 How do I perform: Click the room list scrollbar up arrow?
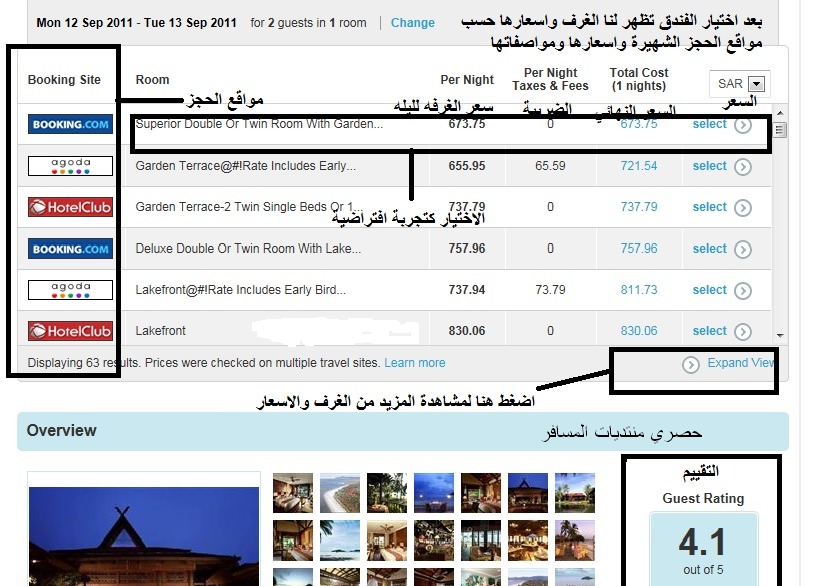coord(781,117)
